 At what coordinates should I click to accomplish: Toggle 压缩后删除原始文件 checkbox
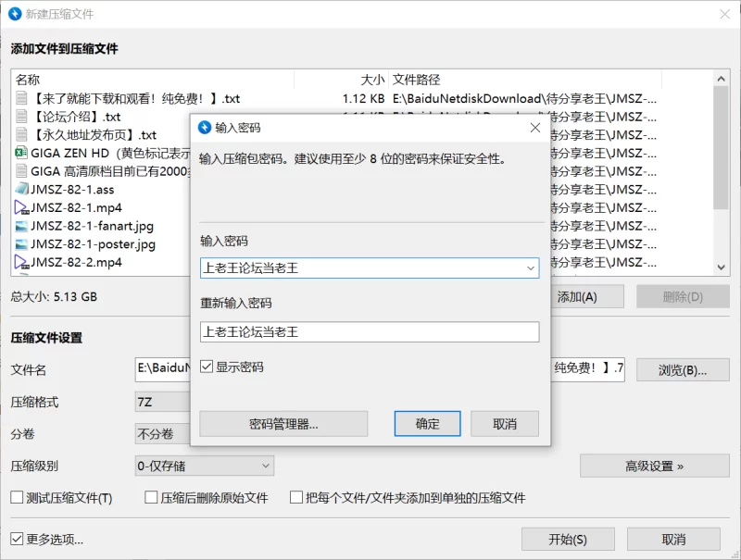pyautogui.click(x=151, y=497)
